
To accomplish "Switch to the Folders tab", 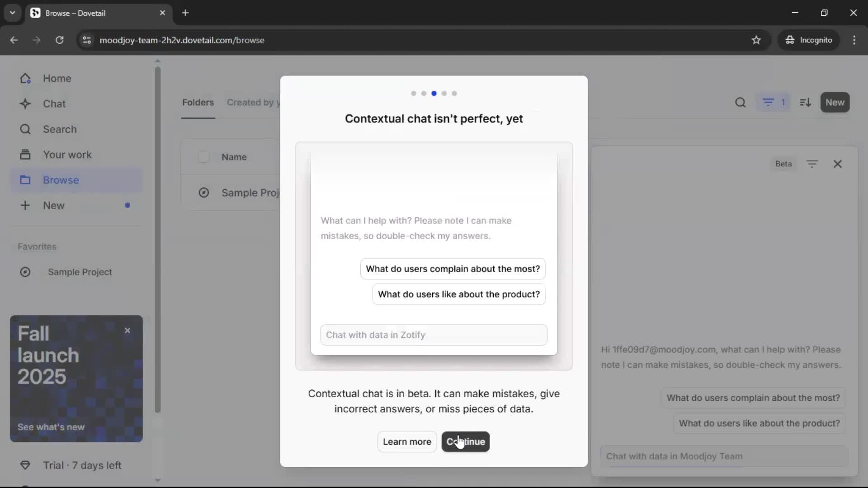I will click(198, 103).
